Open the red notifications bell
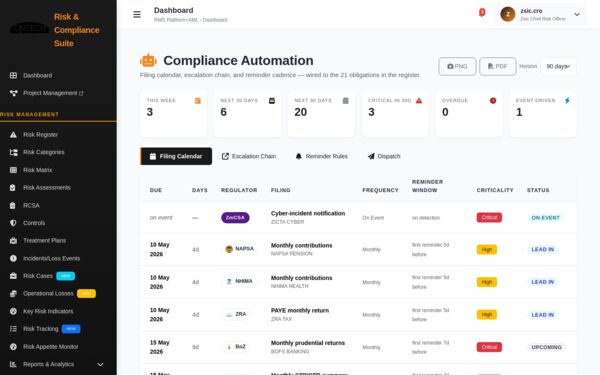 pyautogui.click(x=482, y=13)
